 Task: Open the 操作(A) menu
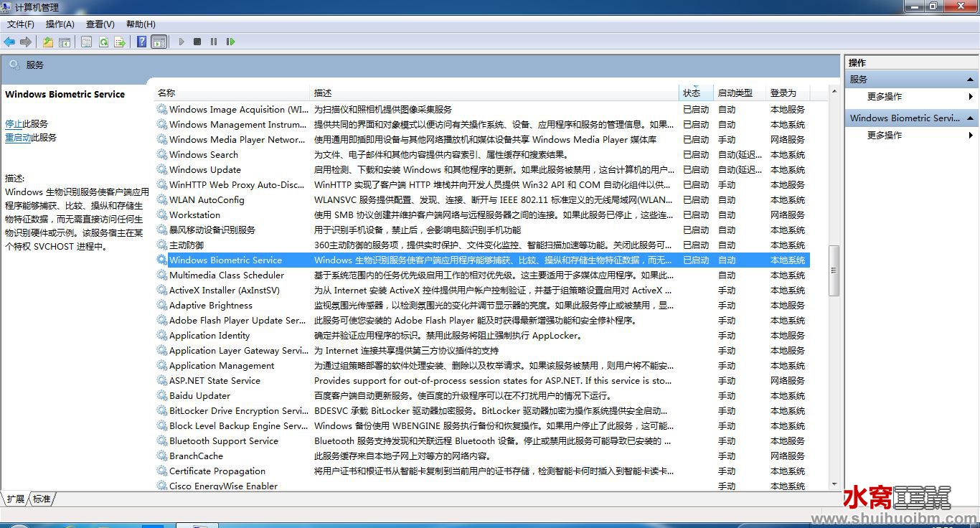point(60,24)
